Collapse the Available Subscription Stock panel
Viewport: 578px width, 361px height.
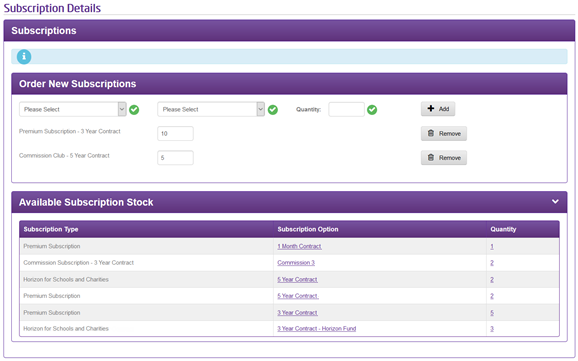coord(555,202)
